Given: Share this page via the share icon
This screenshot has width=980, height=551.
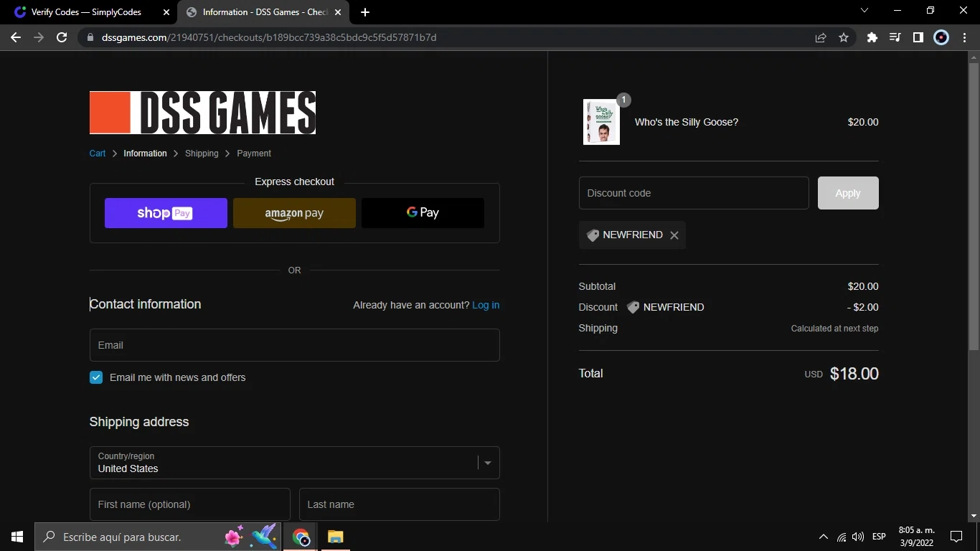Looking at the screenshot, I should [821, 37].
